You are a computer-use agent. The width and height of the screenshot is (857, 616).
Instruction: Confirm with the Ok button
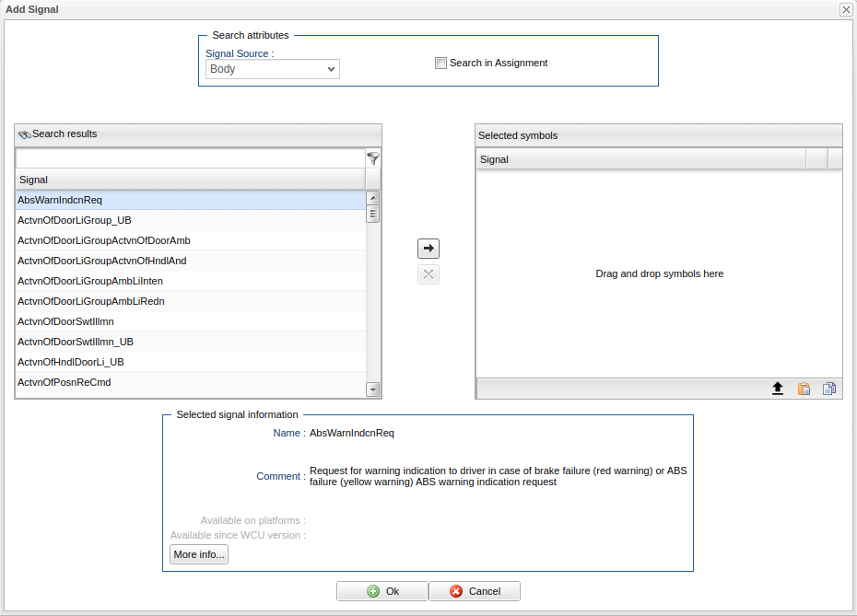pos(382,591)
